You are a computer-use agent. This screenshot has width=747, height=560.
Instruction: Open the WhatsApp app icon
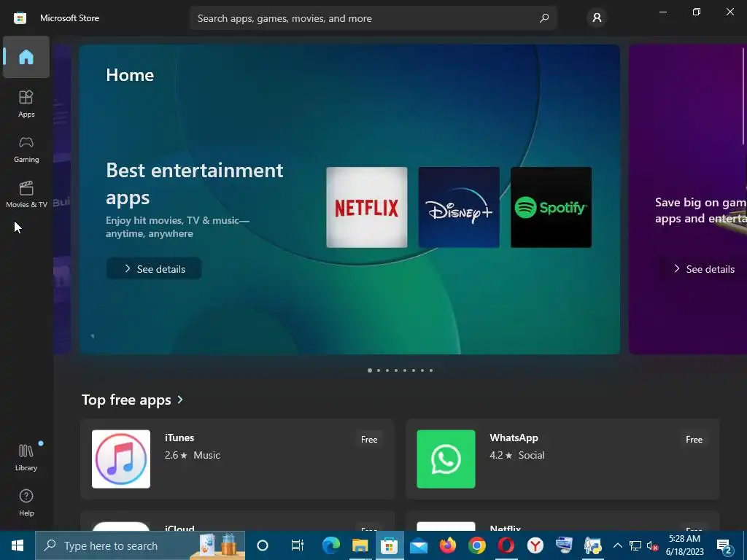[446, 459]
